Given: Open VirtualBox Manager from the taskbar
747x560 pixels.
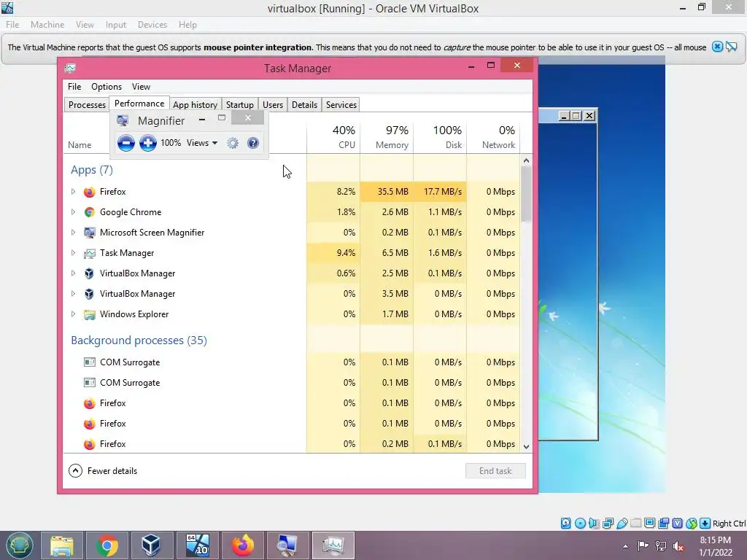Looking at the screenshot, I should 152,545.
